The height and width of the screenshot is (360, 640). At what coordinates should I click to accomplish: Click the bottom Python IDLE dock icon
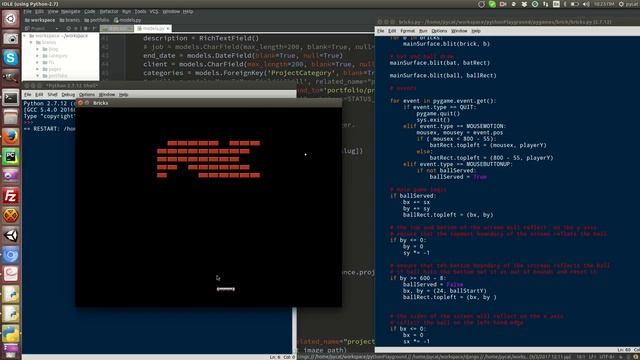point(11,334)
